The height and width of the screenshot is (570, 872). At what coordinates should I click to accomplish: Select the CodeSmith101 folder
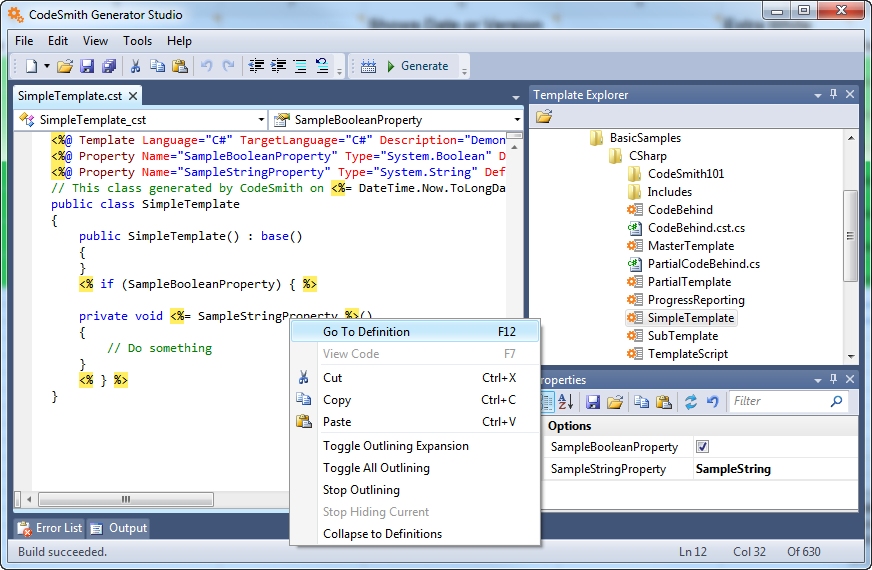coord(686,174)
